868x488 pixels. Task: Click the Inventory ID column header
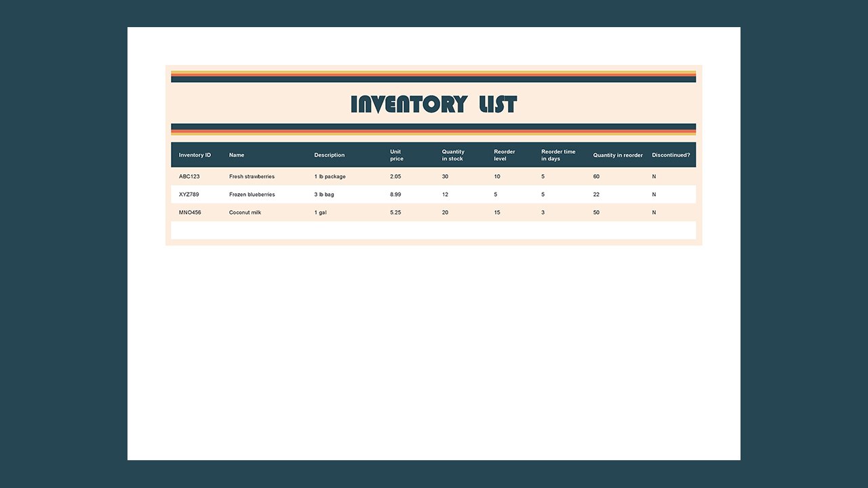click(x=195, y=155)
